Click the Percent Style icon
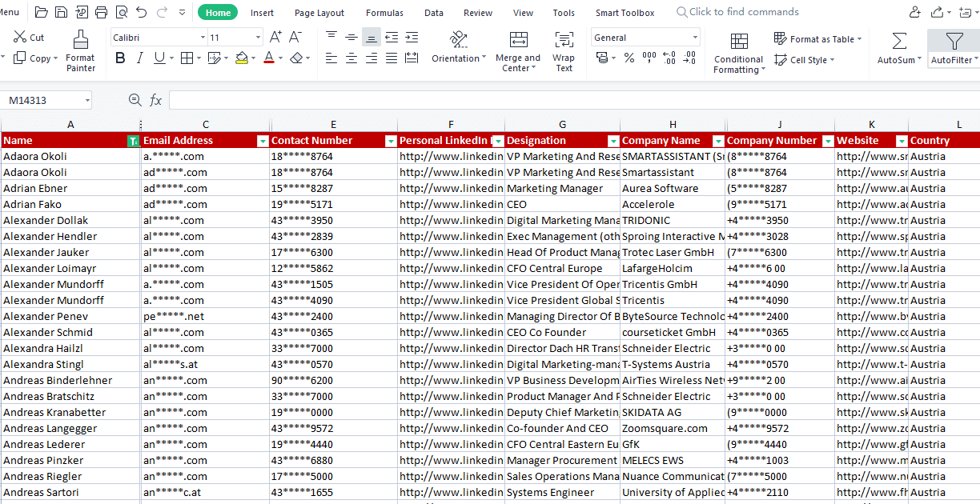980x504 pixels. 629,58
